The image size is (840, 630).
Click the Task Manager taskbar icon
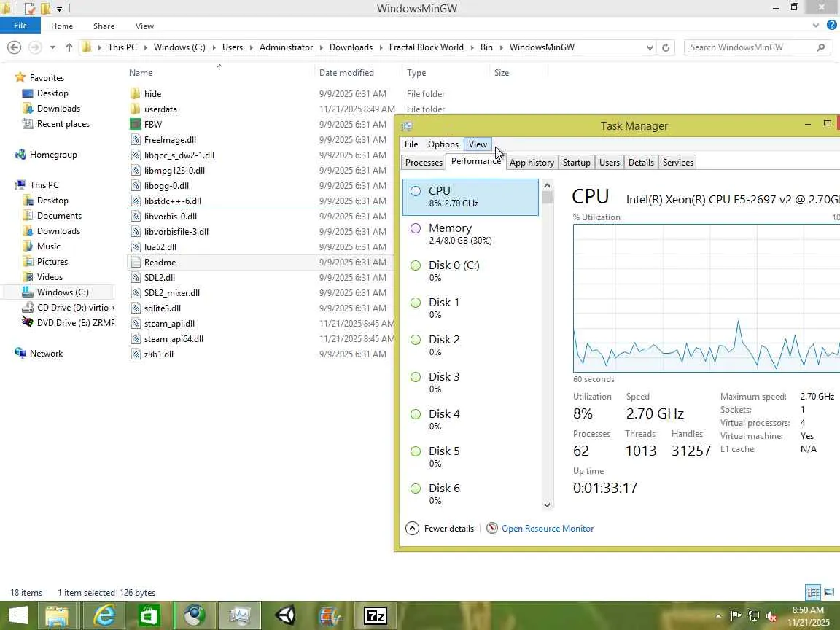tap(239, 615)
